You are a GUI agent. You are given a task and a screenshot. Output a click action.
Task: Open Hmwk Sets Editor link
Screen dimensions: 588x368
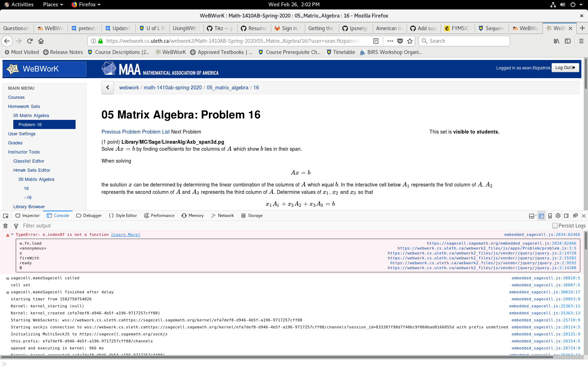click(x=31, y=170)
